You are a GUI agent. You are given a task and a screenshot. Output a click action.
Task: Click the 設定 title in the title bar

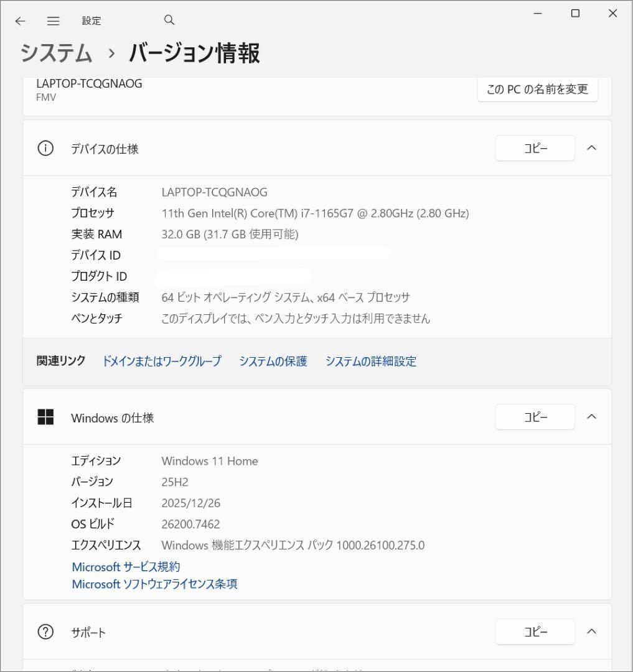(x=91, y=21)
